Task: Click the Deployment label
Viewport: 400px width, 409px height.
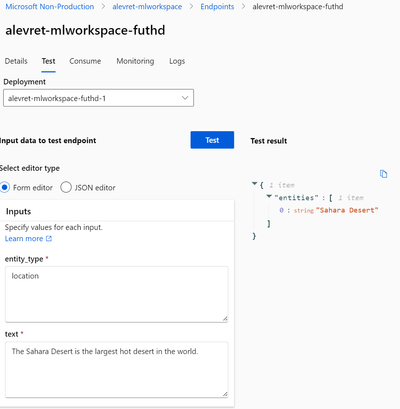Action: pyautogui.click(x=24, y=82)
